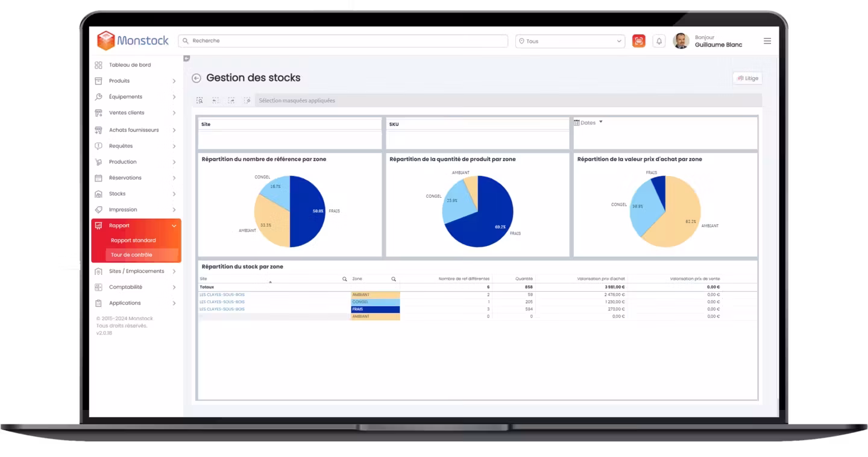
Task: Open the notifications bell
Action: point(659,41)
